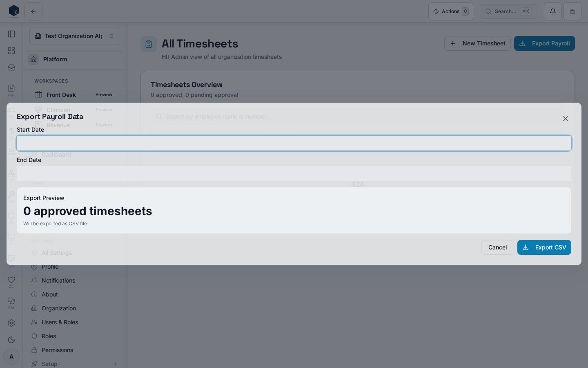Click the Setup rocket icon
588x368 pixels.
click(x=34, y=364)
